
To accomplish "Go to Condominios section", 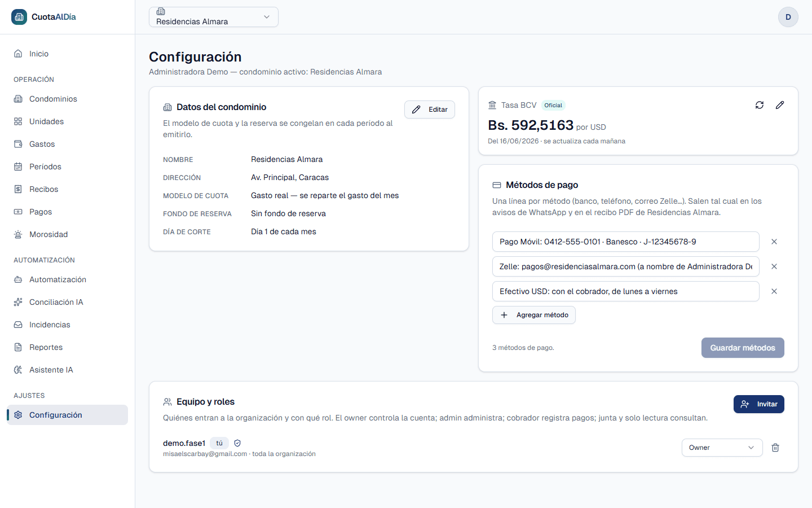I will coord(68,99).
